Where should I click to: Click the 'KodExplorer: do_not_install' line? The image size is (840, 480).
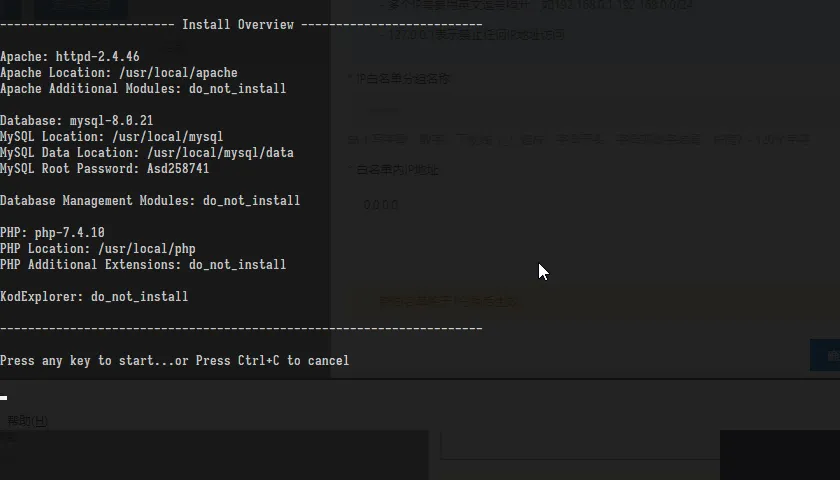point(94,297)
